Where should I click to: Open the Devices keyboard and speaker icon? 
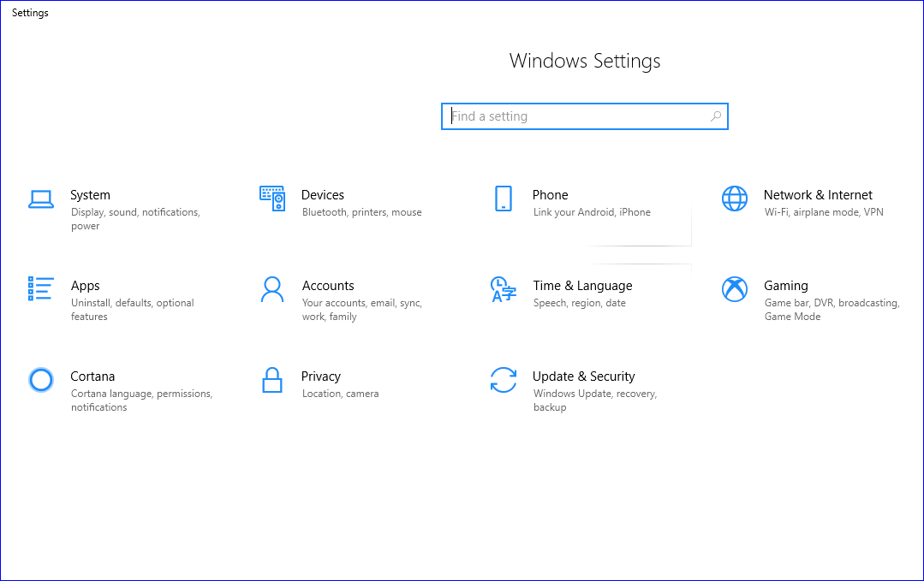(272, 199)
